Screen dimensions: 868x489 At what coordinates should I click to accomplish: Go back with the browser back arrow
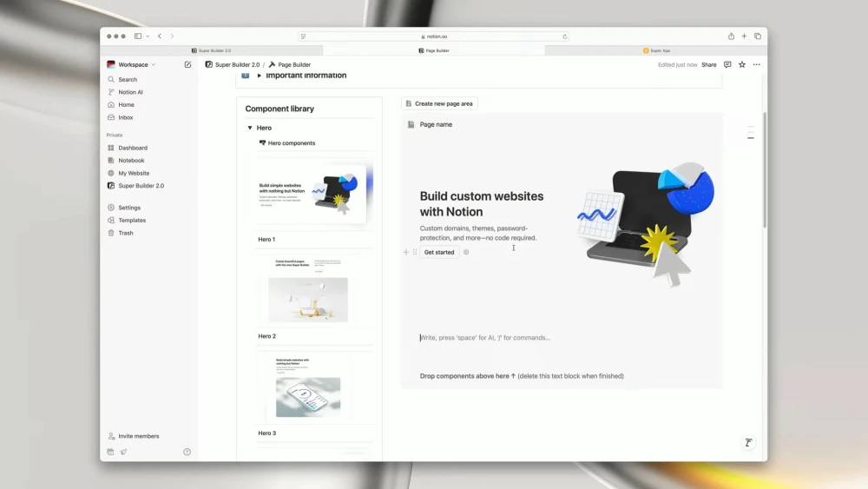(x=160, y=36)
